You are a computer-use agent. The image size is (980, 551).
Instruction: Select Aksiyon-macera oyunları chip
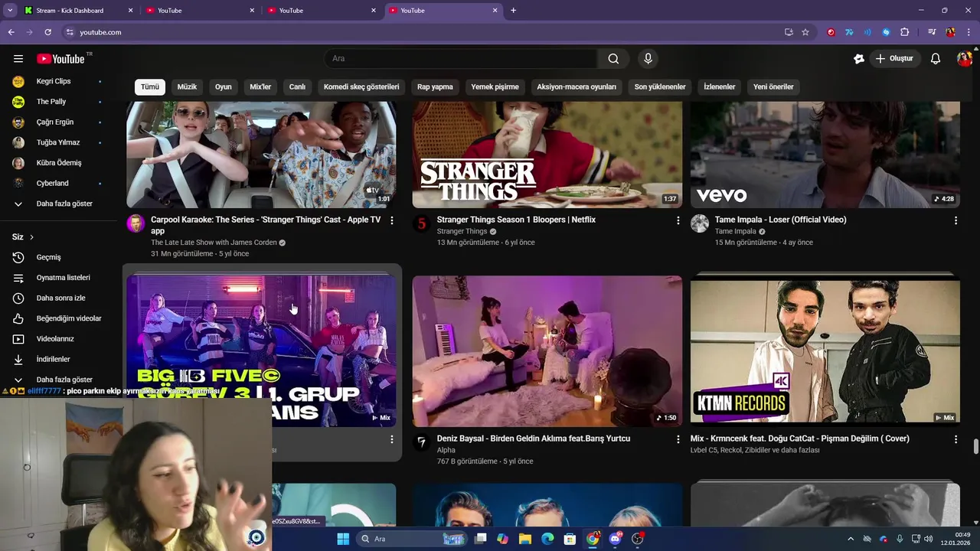coord(577,86)
